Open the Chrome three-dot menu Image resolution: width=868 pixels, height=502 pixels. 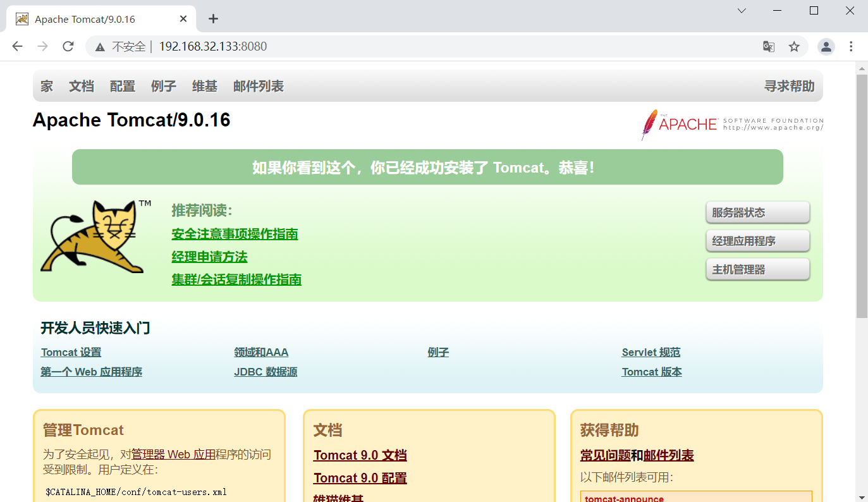coord(851,46)
